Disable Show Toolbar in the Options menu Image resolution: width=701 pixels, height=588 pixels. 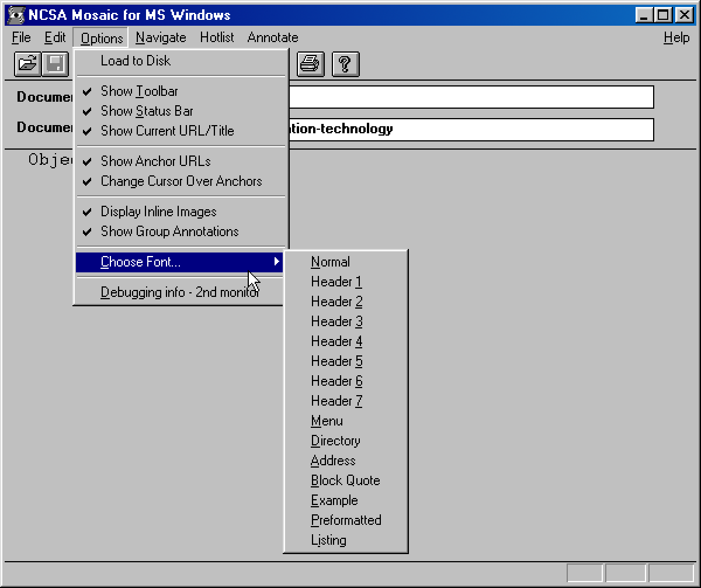point(140,91)
